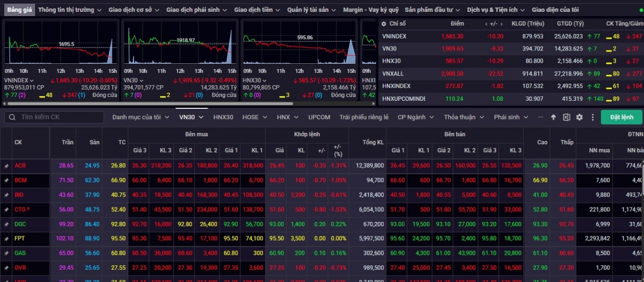Click the Excel export icon
This screenshot has height=282, width=644.
(566, 117)
